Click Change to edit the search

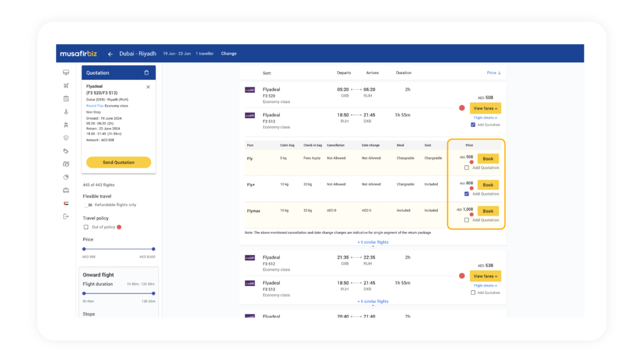229,54
